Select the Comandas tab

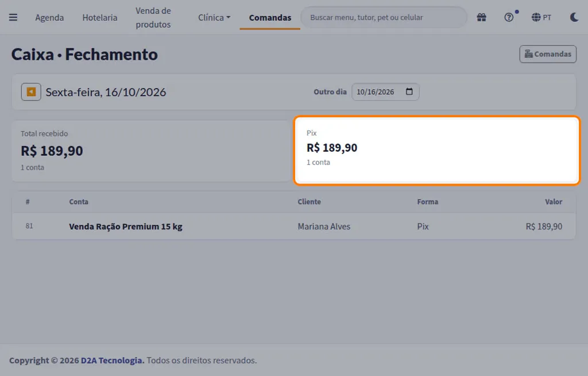point(270,18)
